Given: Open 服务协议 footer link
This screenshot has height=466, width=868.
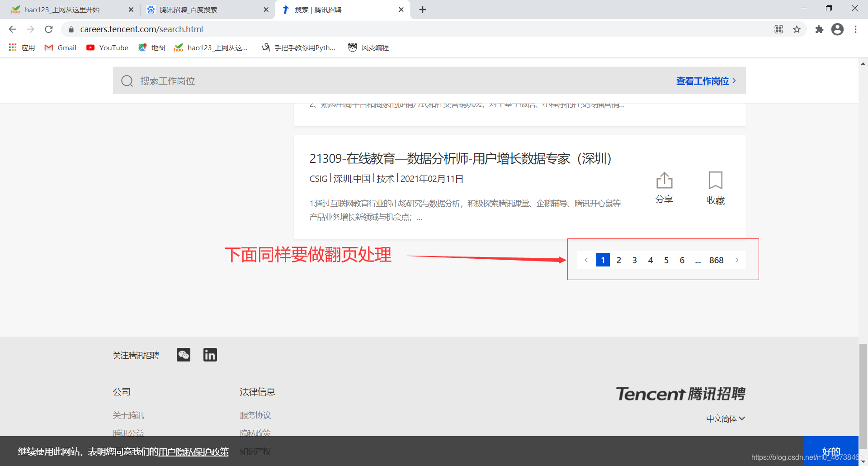Looking at the screenshot, I should pyautogui.click(x=255, y=415).
